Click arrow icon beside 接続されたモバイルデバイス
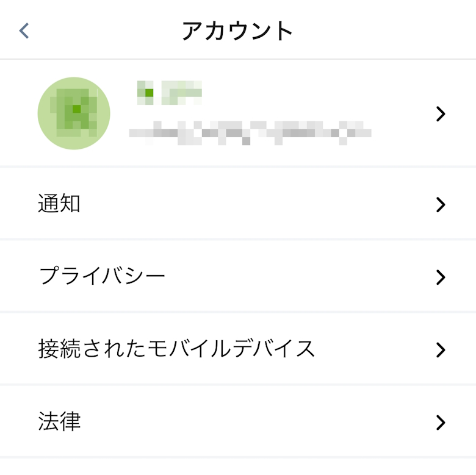 click(x=441, y=350)
